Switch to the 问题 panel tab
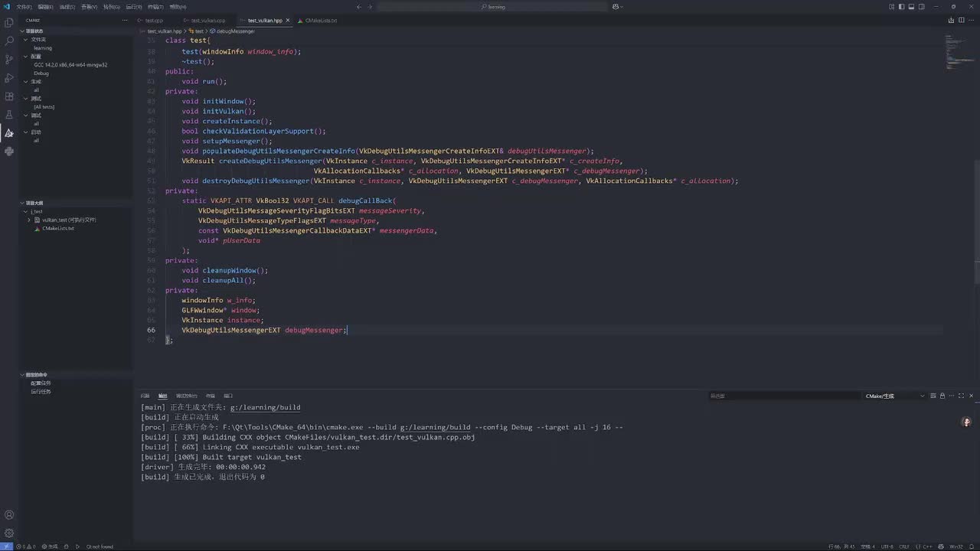The height and width of the screenshot is (551, 980). [x=145, y=396]
